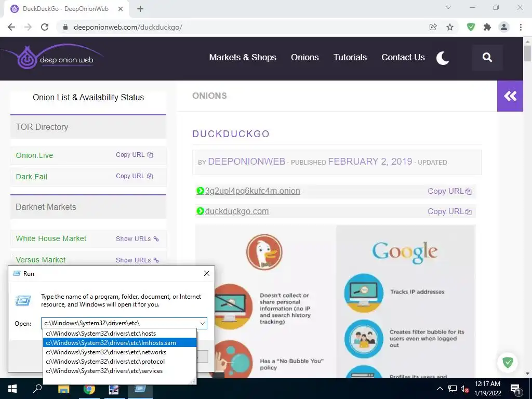Screen dimensions: 532x399
Task: Click the padlock site info icon
Action: point(65,27)
